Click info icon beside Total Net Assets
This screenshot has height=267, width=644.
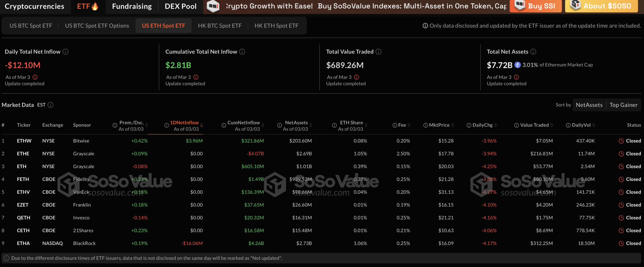533,52
